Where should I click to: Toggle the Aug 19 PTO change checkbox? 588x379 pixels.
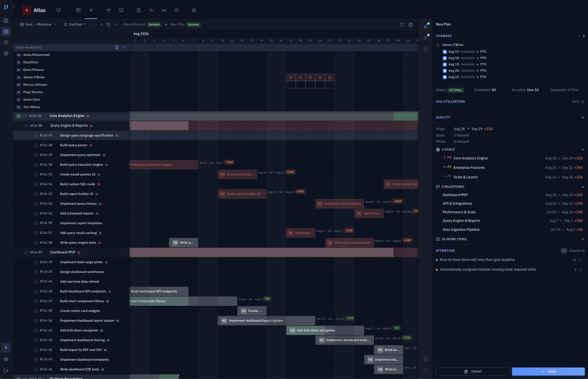[x=445, y=65]
